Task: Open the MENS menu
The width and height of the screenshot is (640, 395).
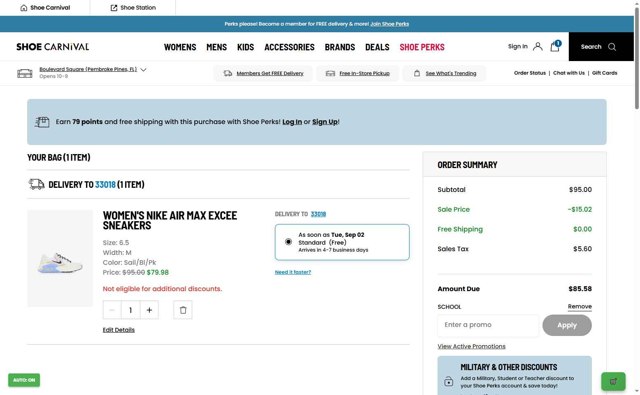Action: (x=216, y=47)
